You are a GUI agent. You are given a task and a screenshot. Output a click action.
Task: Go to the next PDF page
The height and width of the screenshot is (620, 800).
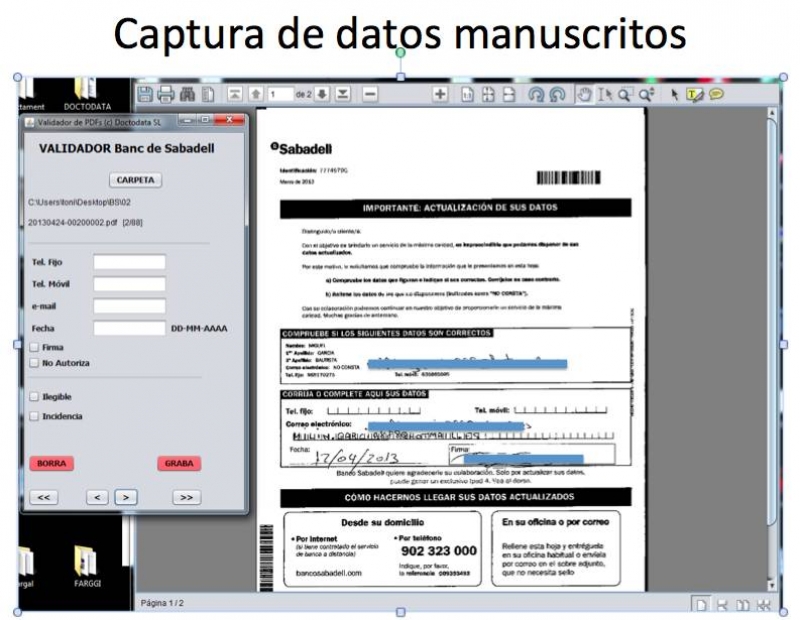coord(322,94)
